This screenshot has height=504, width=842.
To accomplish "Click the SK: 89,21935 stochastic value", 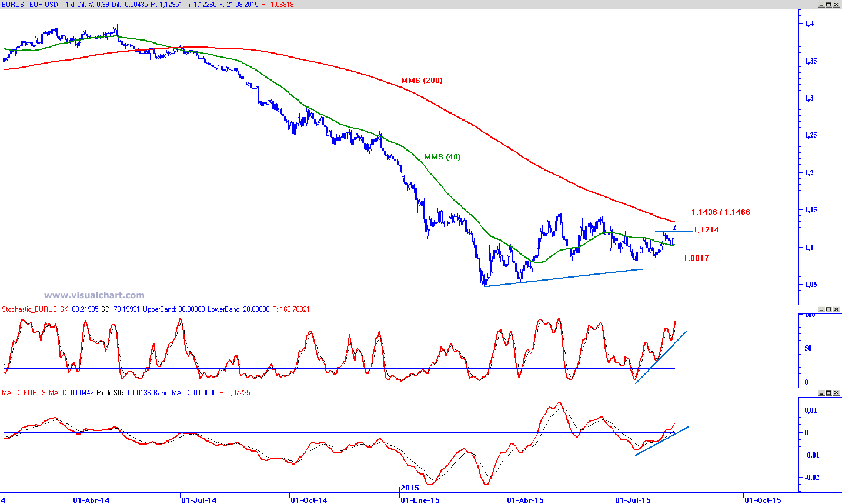I will point(79,309).
